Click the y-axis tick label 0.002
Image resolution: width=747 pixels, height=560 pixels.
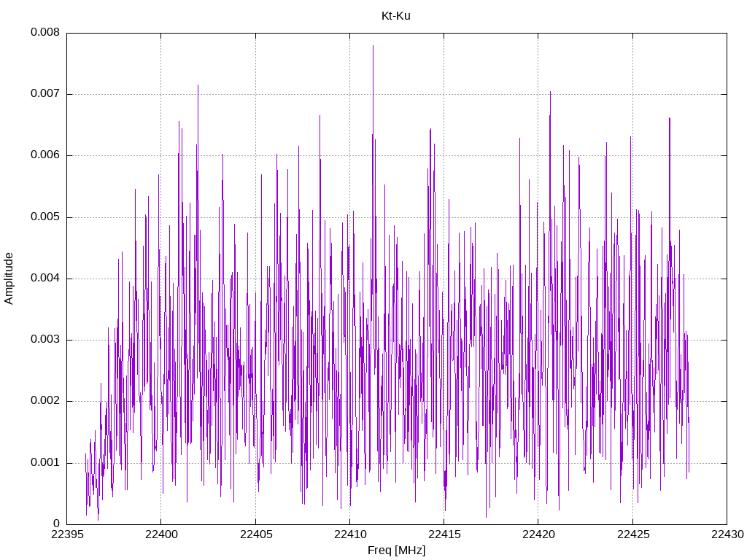[x=45, y=400]
